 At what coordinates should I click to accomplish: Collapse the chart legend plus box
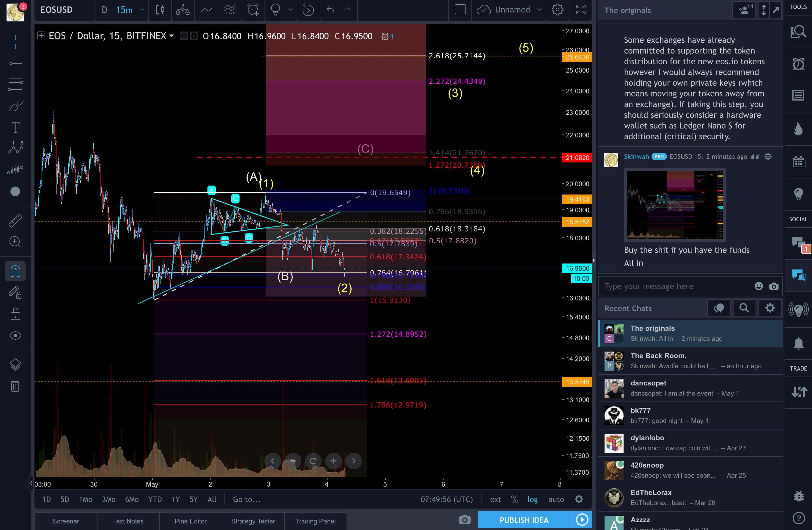point(41,35)
